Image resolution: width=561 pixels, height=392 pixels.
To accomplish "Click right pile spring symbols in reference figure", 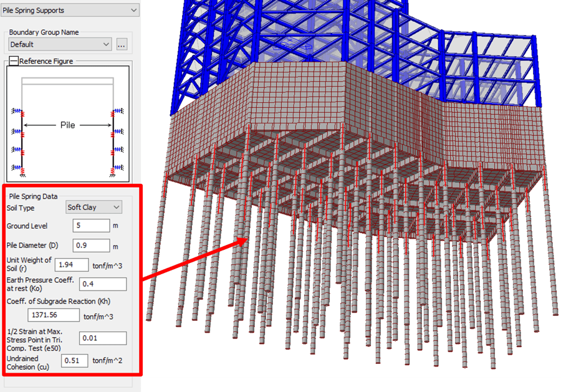I will click(x=113, y=139).
